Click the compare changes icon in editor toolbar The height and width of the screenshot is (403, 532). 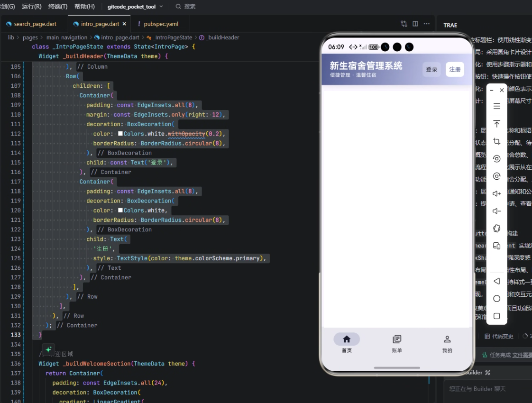[404, 24]
